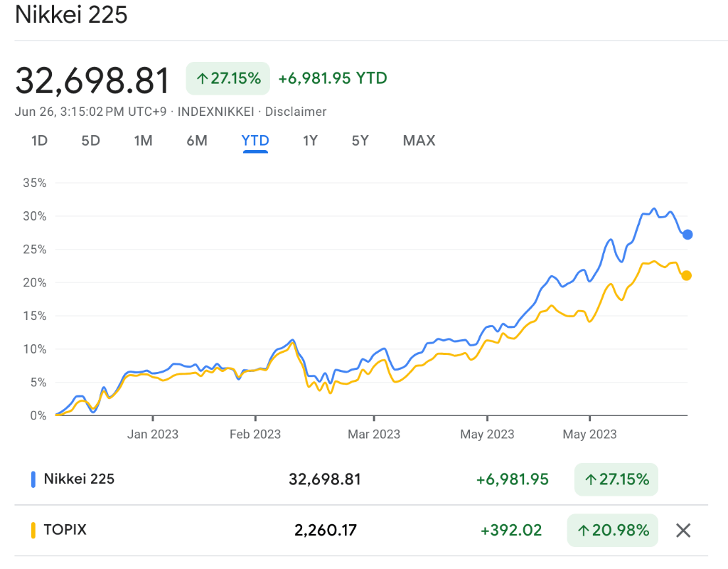This screenshot has height=569, width=728.
Task: Click the 27.15% badge in Nikkei row
Action: tap(616, 479)
